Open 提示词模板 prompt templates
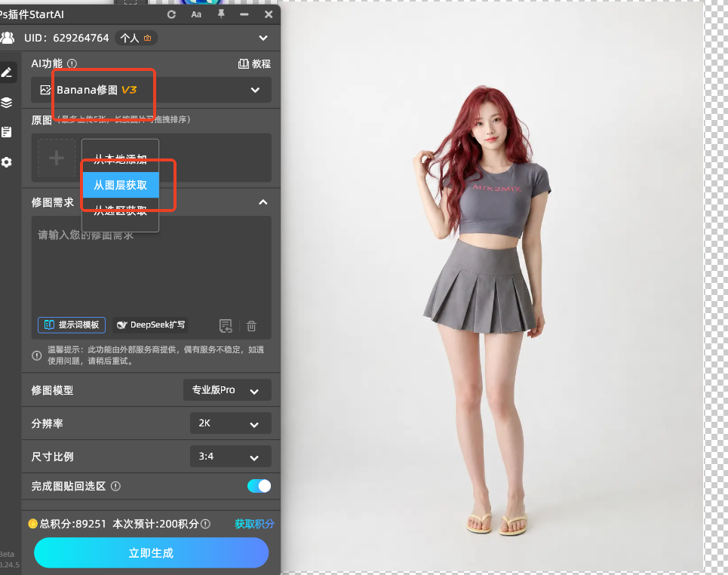 click(x=72, y=325)
